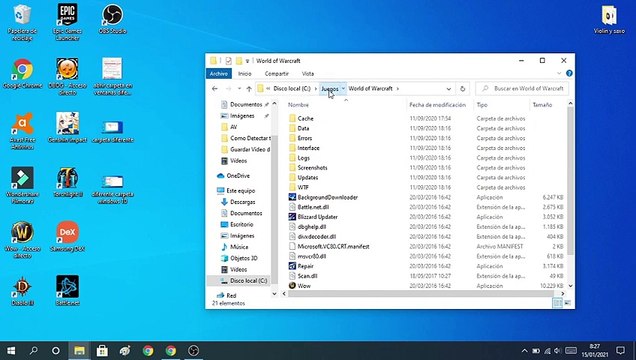Open Epic Games Launcher desktop shortcut
636x360 pixels.
[67, 22]
